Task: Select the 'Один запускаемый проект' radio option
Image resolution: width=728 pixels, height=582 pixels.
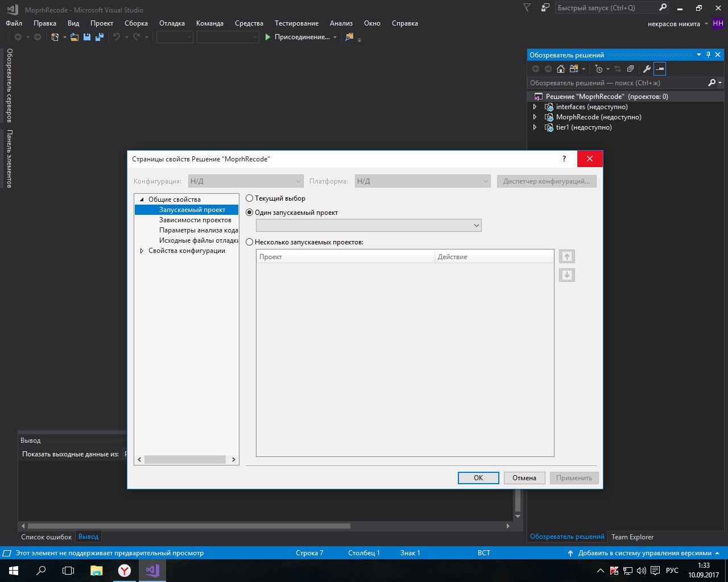Action: [250, 213]
